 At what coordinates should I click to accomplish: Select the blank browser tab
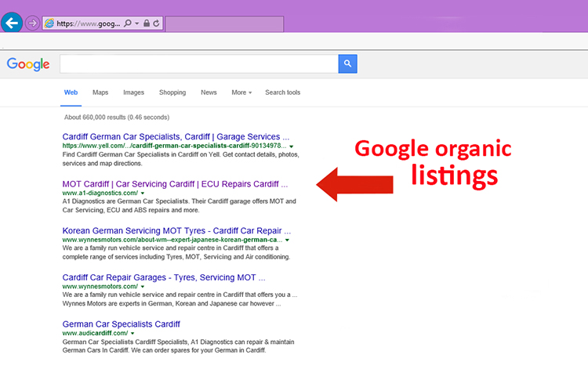pyautogui.click(x=224, y=24)
